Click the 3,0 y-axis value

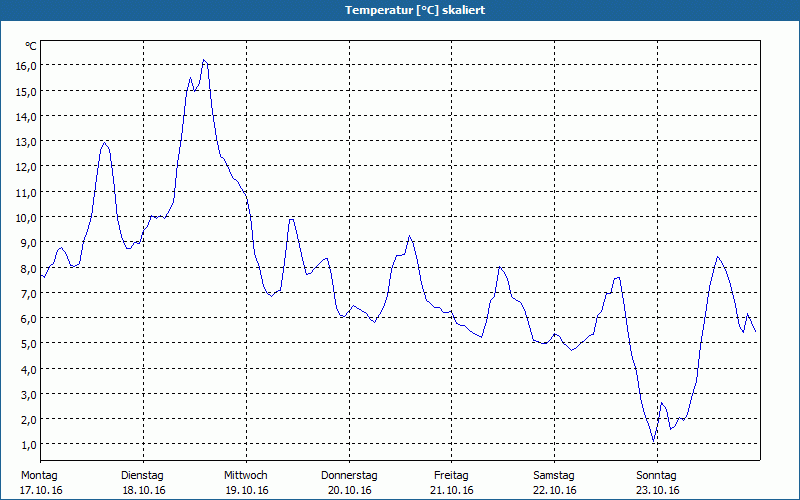click(29, 394)
